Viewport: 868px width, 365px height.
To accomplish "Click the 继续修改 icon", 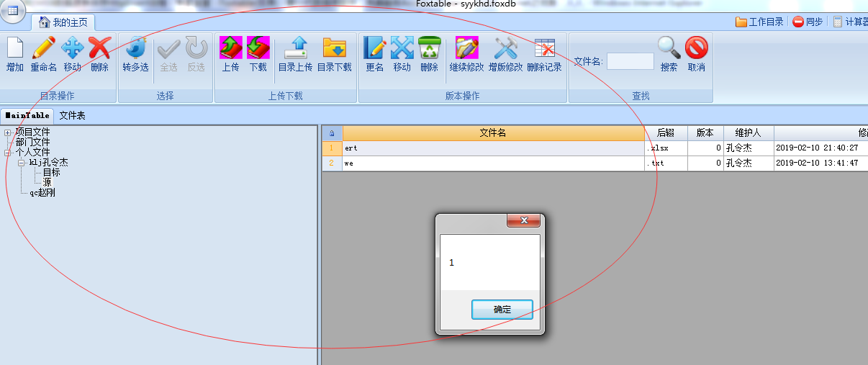I will 466,48.
